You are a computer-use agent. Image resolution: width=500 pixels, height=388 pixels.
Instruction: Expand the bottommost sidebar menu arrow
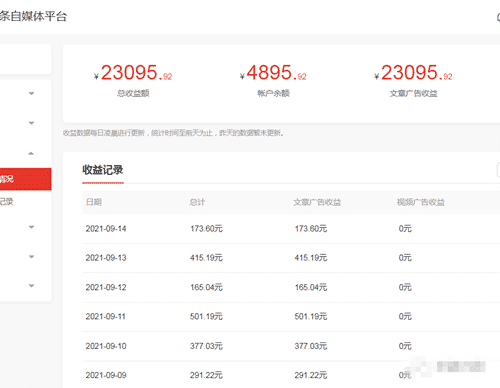31,286
